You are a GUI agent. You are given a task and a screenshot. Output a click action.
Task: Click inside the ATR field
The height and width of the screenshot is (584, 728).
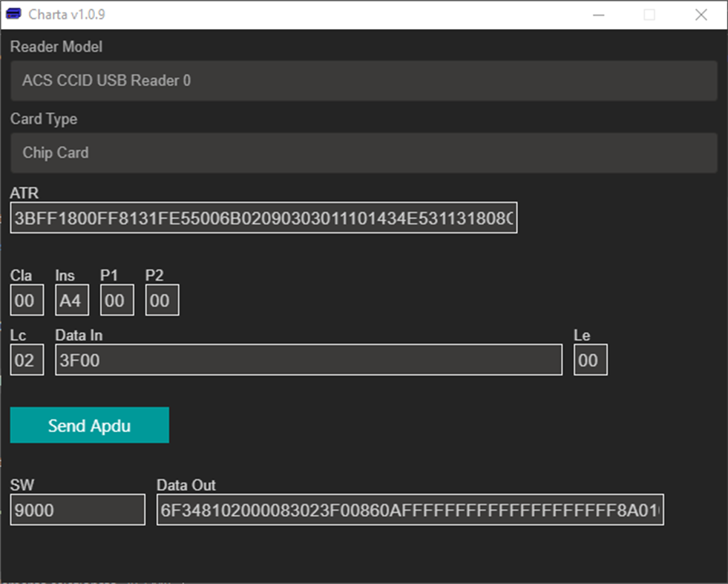pyautogui.click(x=263, y=217)
